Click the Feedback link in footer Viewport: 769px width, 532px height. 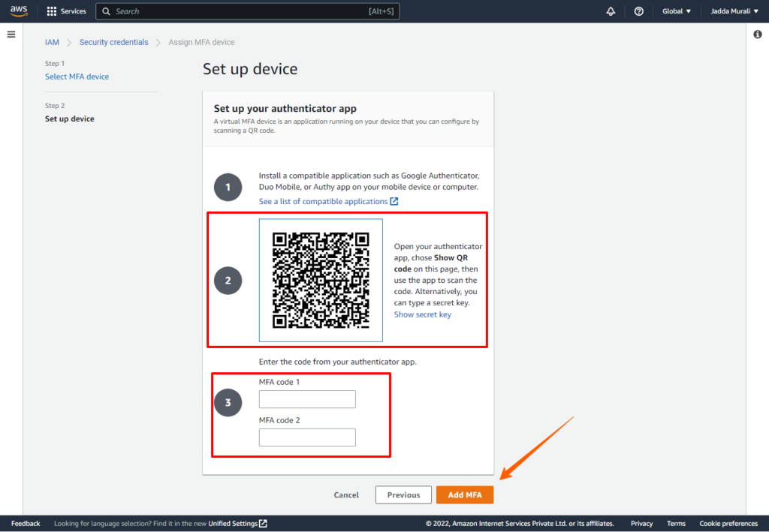26,524
